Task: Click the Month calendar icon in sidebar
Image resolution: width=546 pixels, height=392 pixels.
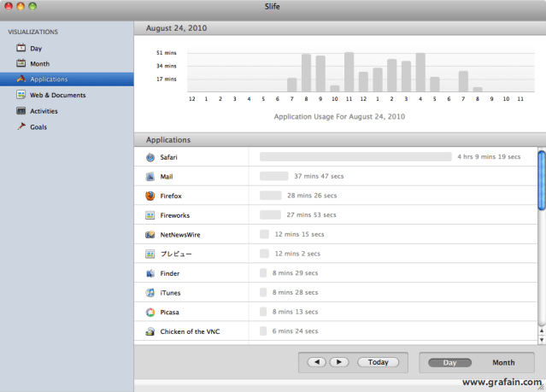Action: 21,63
